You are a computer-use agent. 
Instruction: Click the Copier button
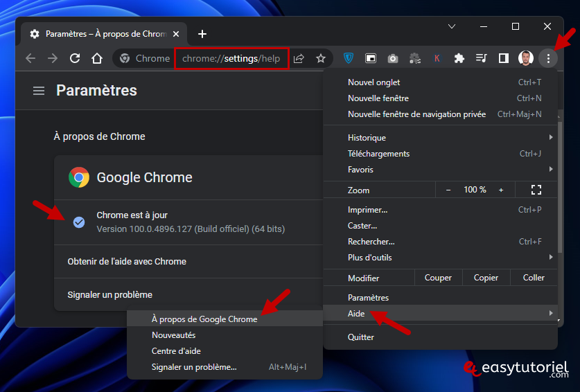click(486, 278)
